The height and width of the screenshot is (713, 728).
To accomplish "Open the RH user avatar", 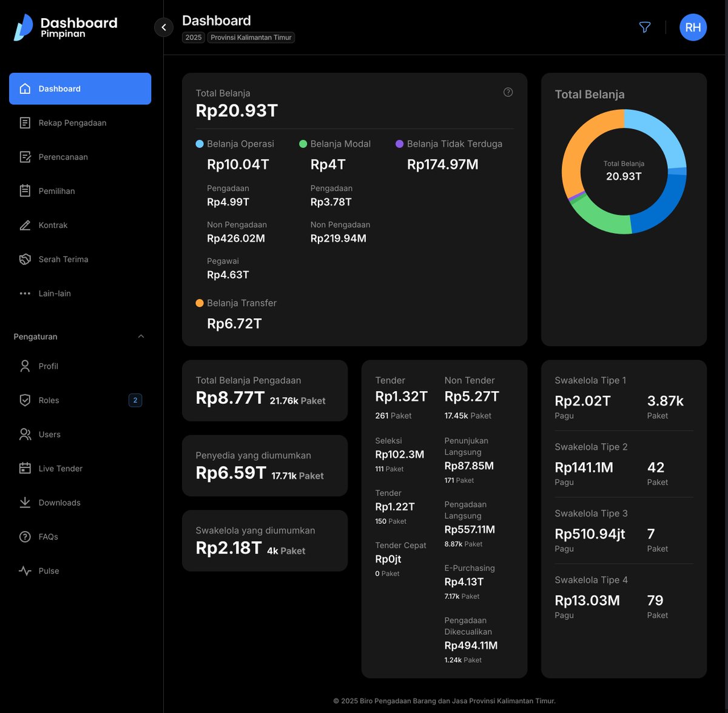I will coord(693,27).
